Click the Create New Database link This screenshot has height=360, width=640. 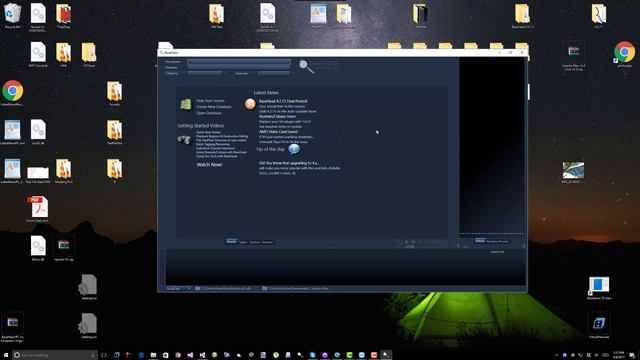pos(213,107)
